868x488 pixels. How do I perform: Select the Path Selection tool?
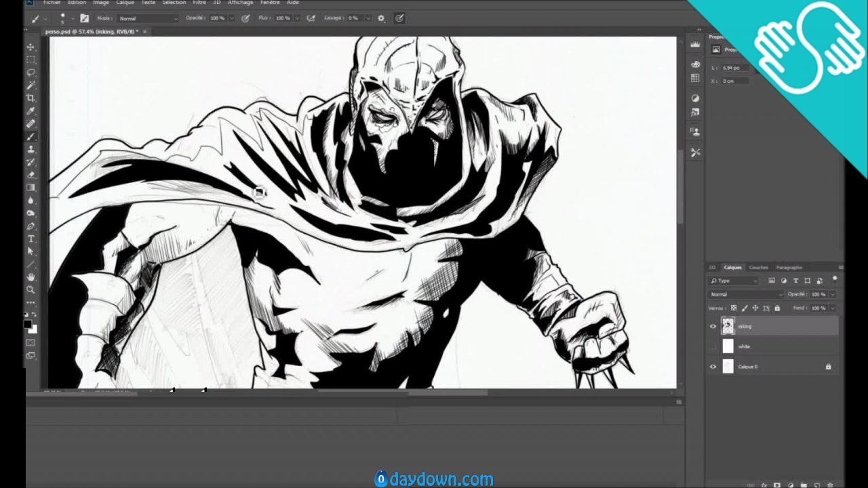[31, 251]
